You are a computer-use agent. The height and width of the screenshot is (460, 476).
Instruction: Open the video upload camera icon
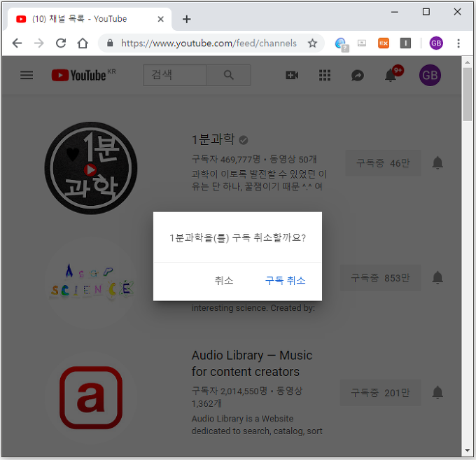pyautogui.click(x=292, y=75)
